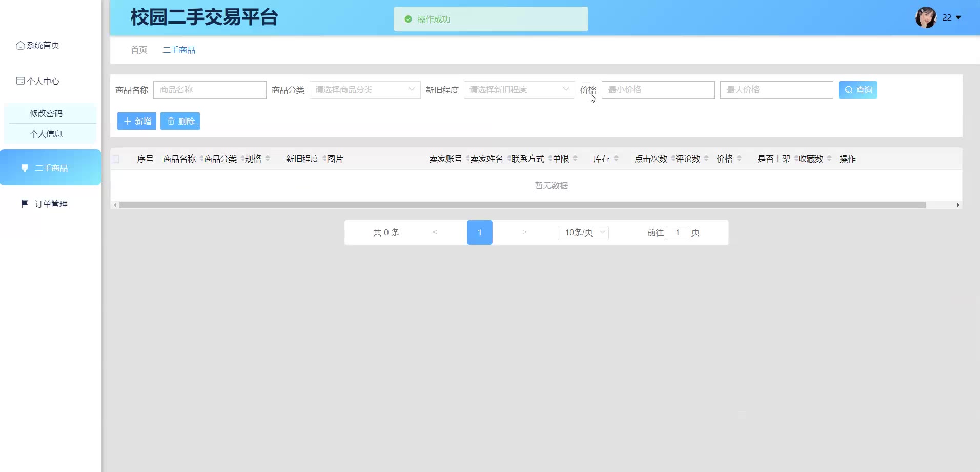Click the 查询 search button
980x472 pixels.
click(x=857, y=90)
